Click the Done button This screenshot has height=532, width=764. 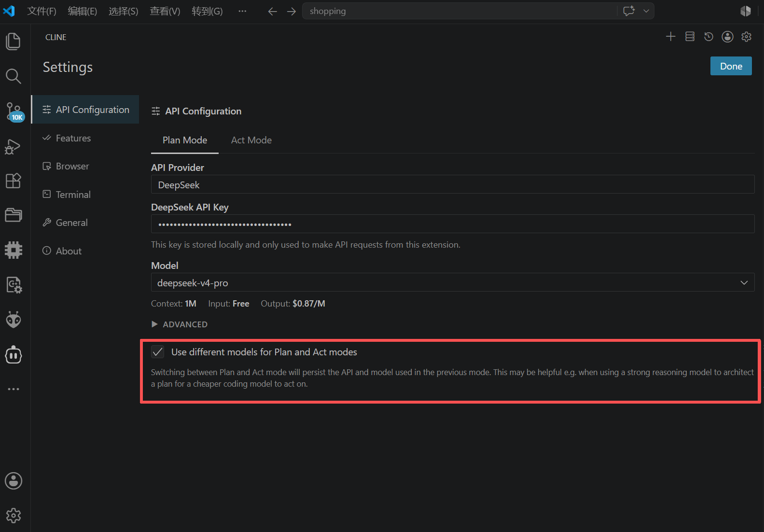731,66
